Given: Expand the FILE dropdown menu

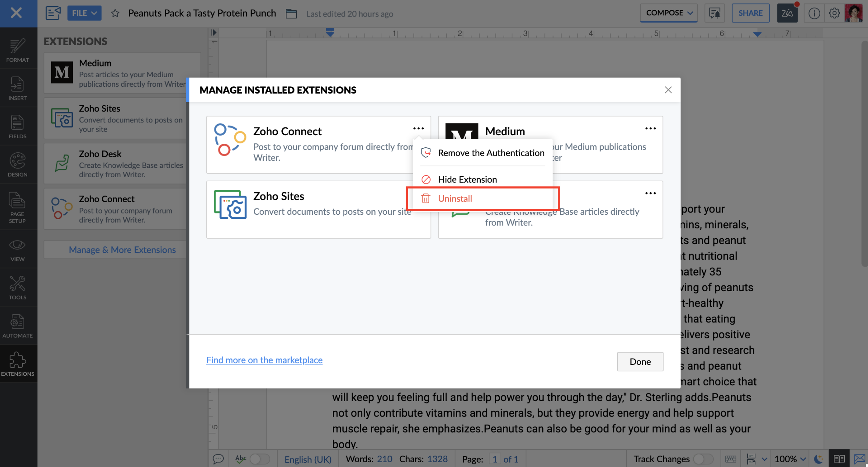Looking at the screenshot, I should pyautogui.click(x=84, y=13).
